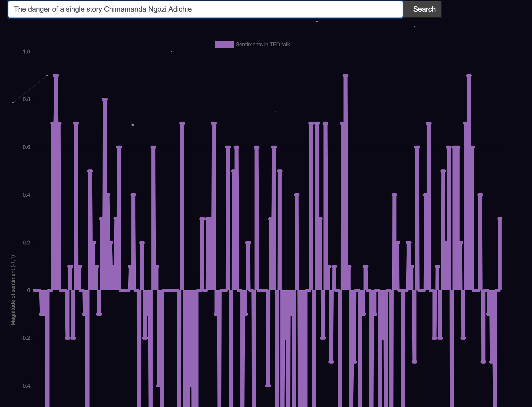
Task: Click the -0.4 y-axis tick label
Action: click(x=25, y=386)
